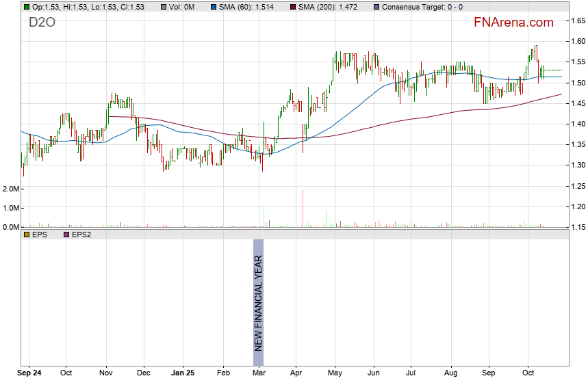Click the yellow EPS legend swatch
This screenshot has width=588, height=387.
pyautogui.click(x=26, y=235)
